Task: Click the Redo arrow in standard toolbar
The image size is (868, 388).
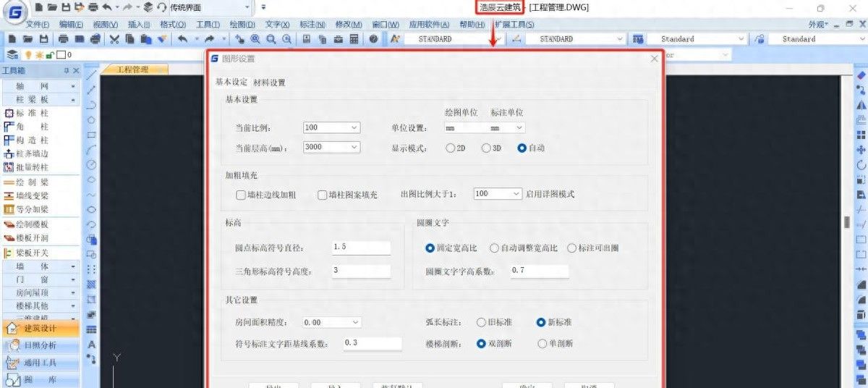Action: click(210, 39)
